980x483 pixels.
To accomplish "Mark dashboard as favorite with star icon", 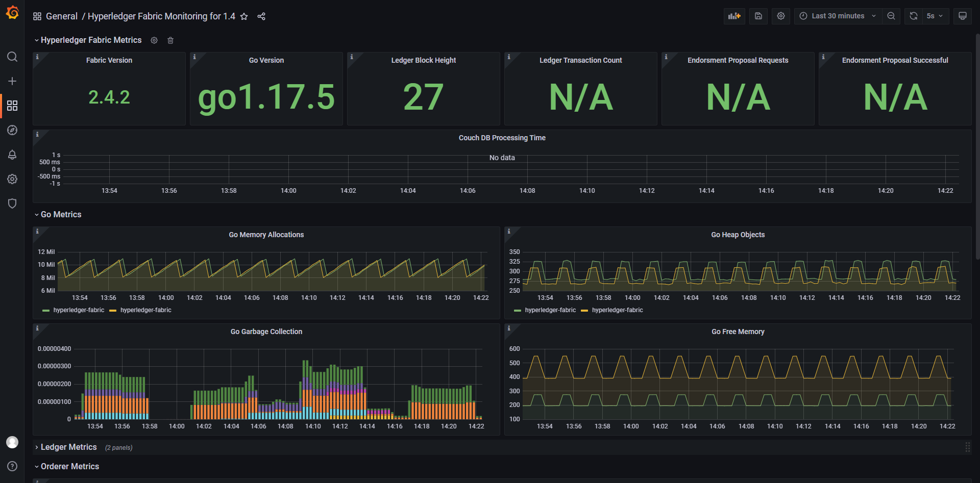I will (x=244, y=16).
